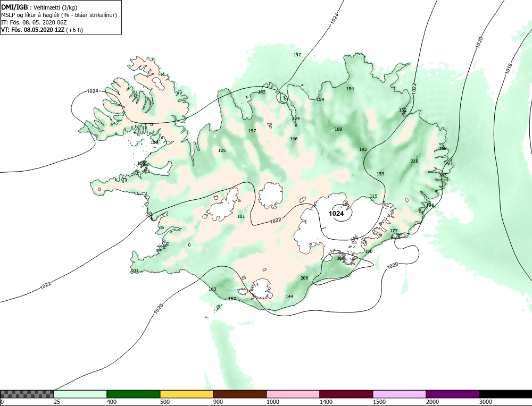Click the map value 167
The width and height of the screenshot is (532, 406).
coord(232,299)
